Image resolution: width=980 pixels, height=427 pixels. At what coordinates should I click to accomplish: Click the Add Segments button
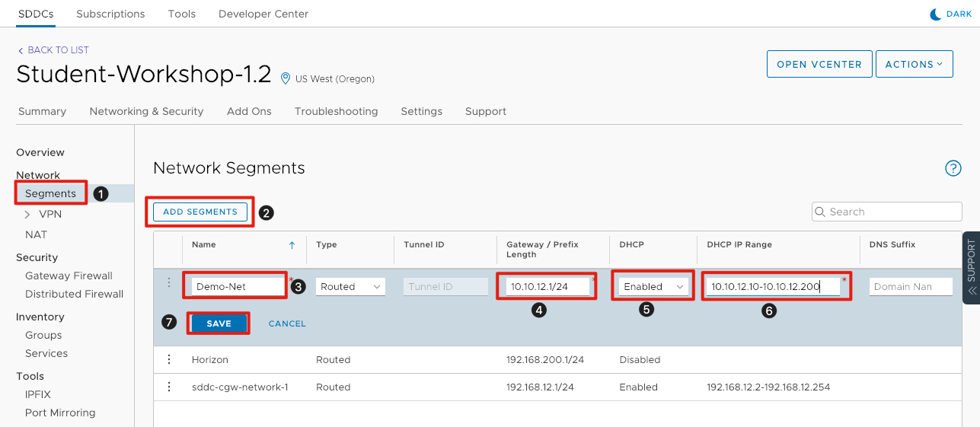[200, 212]
